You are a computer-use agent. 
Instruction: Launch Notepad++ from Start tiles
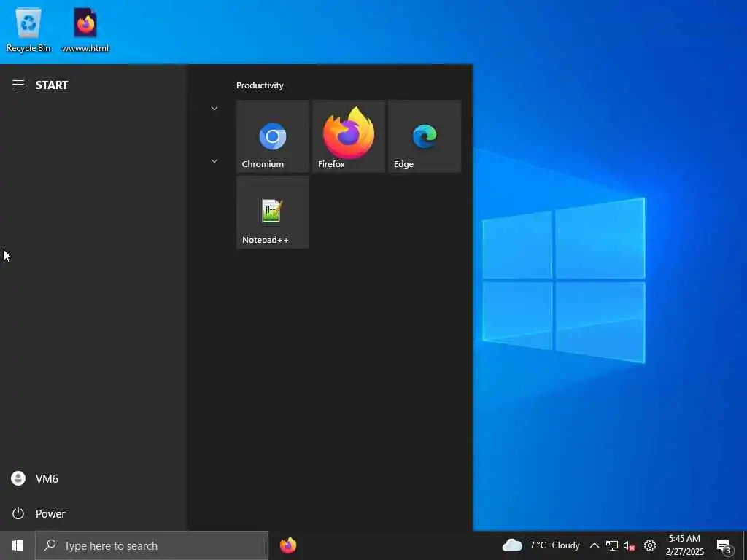click(273, 212)
